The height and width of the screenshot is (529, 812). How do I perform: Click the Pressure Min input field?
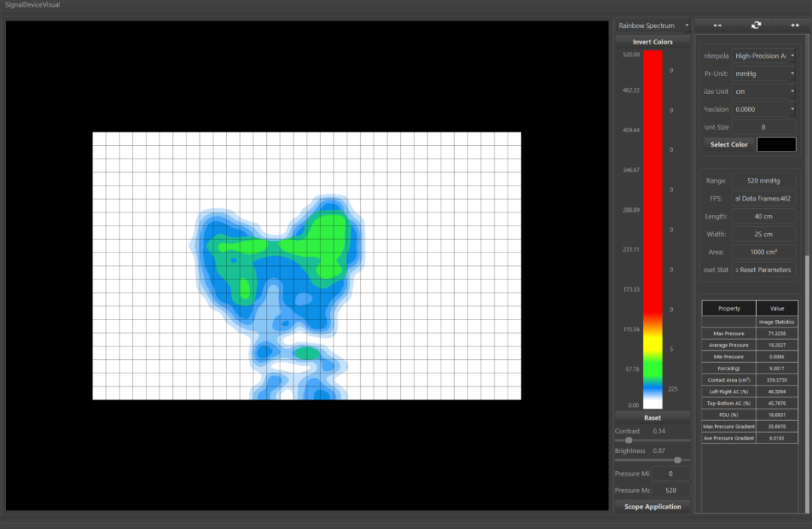[670, 474]
